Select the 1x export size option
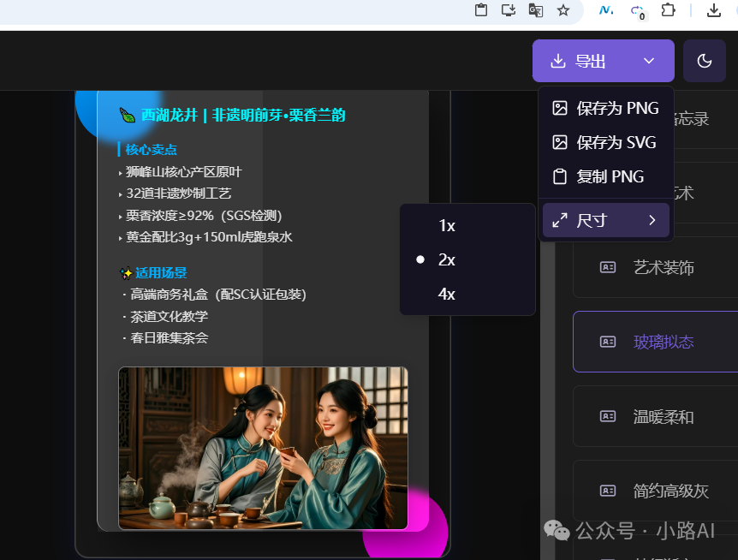The image size is (738, 560). 446,225
